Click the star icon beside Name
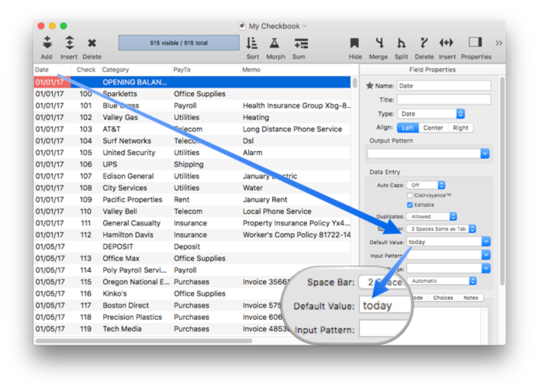 pos(369,85)
